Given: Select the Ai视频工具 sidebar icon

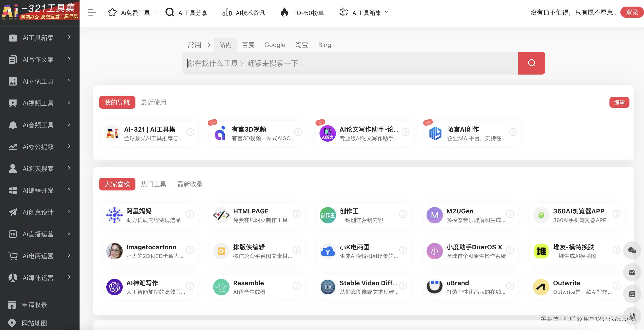Looking at the screenshot, I should [12, 103].
